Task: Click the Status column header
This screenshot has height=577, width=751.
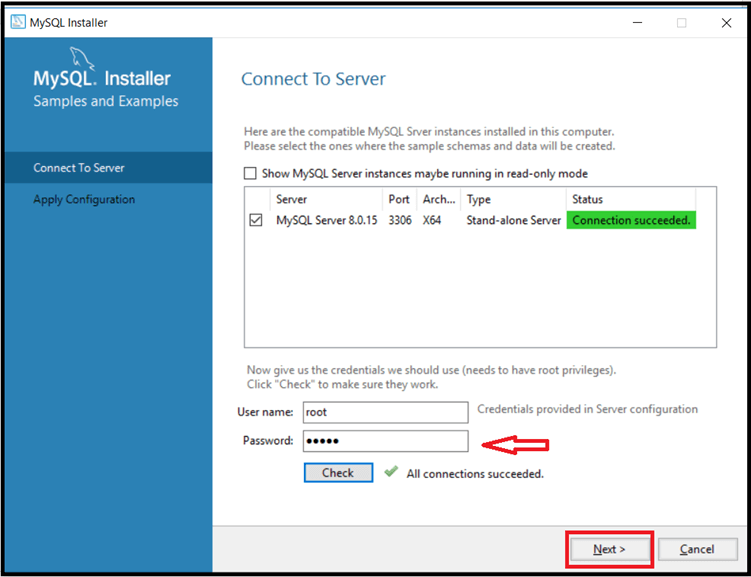Action: (x=631, y=199)
